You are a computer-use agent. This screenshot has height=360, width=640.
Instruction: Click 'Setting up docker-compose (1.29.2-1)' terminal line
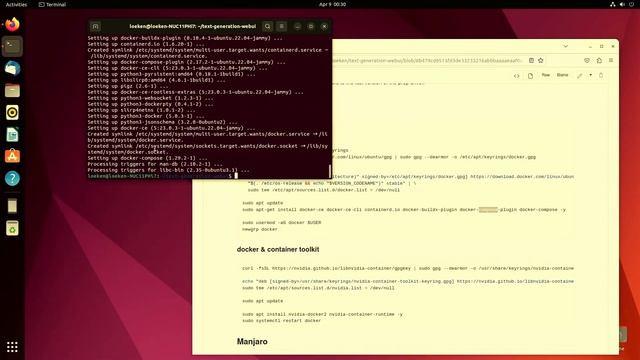[x=147, y=158]
